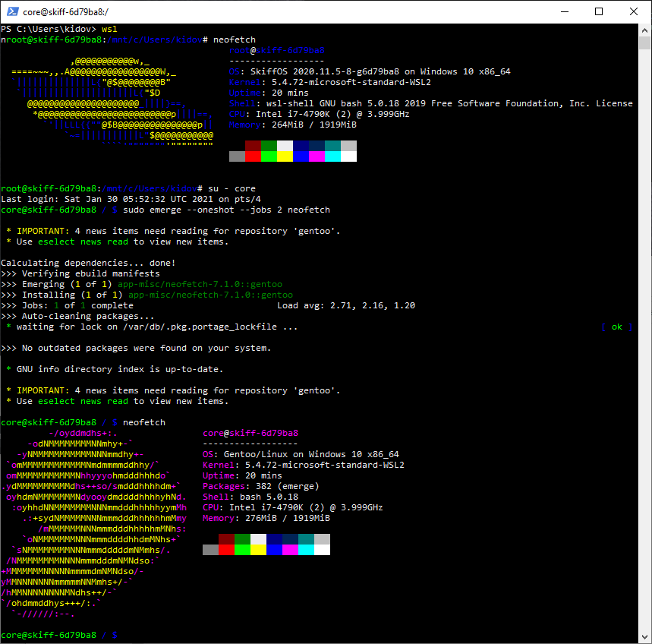Click the final 'core@skiff-6d79ba8 / $' prompt
This screenshot has height=644, width=652.
point(59,635)
